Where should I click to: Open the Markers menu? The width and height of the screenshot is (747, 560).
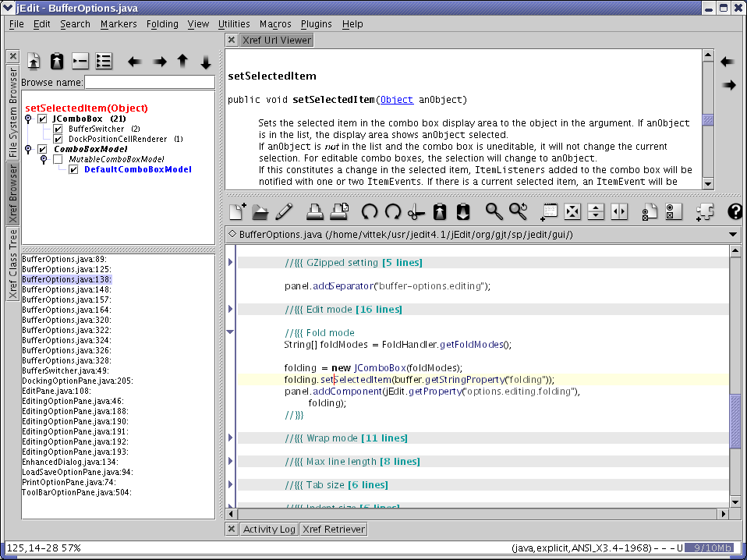[119, 24]
